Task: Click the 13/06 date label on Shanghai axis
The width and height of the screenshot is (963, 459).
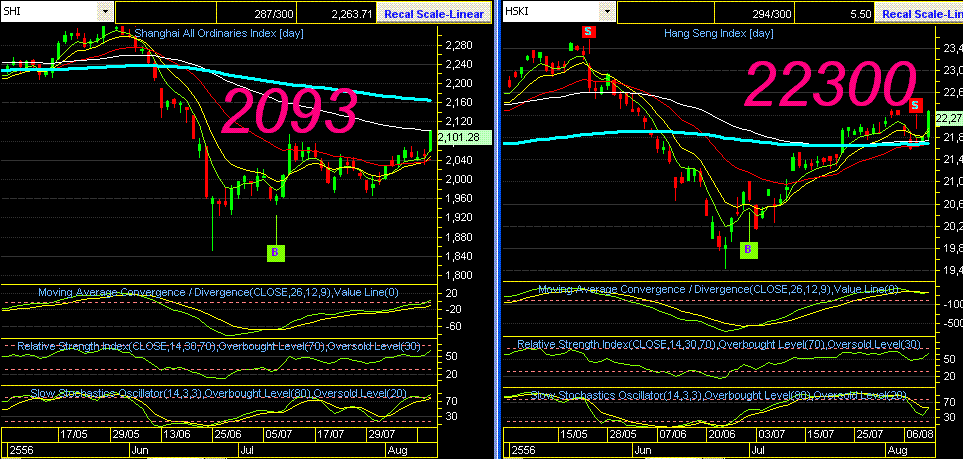Action: coord(176,434)
